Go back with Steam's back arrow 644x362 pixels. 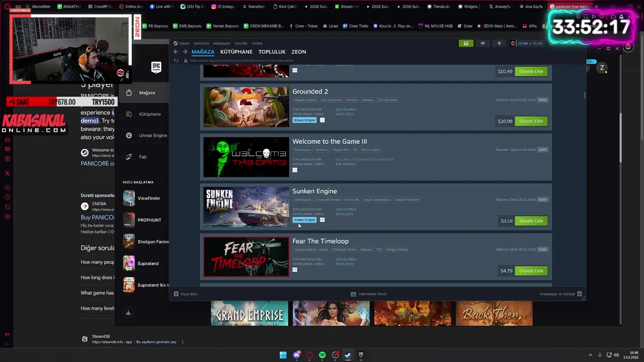pos(176,52)
